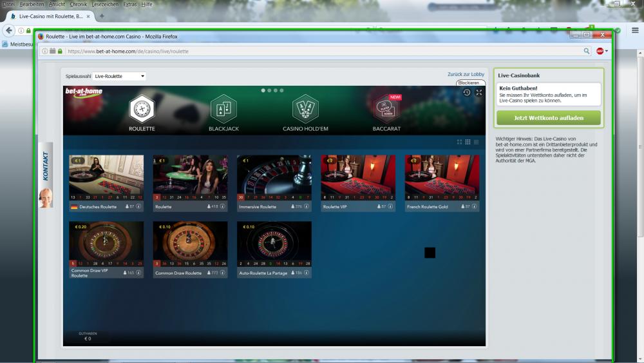Show info for Roulette VIP
This screenshot has height=363, width=644.
(x=390, y=206)
